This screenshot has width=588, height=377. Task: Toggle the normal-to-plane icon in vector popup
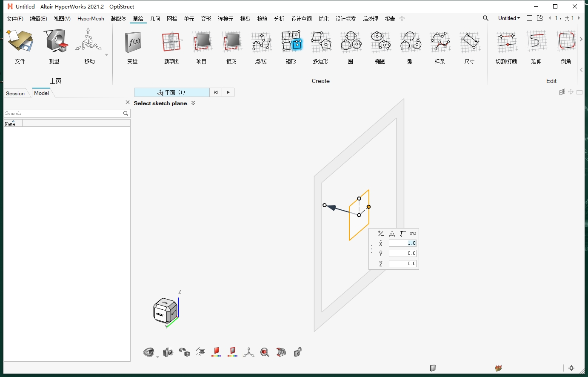click(x=402, y=234)
